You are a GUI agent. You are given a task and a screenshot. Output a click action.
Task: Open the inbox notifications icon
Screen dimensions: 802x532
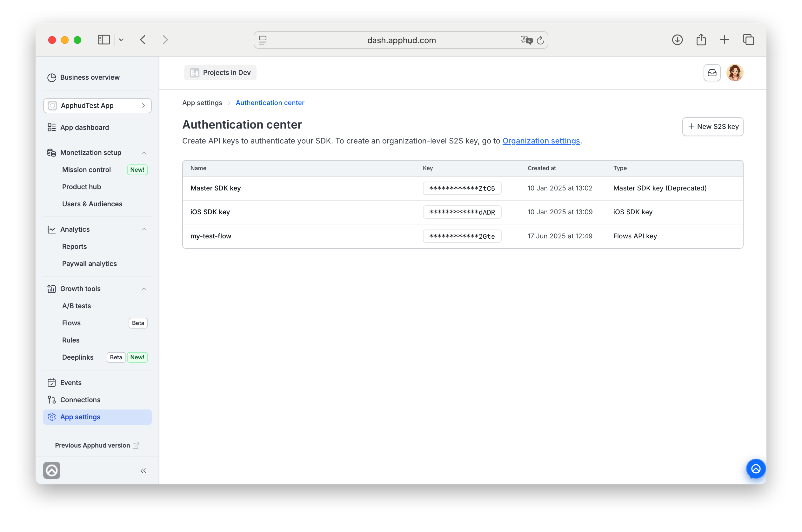pos(712,73)
